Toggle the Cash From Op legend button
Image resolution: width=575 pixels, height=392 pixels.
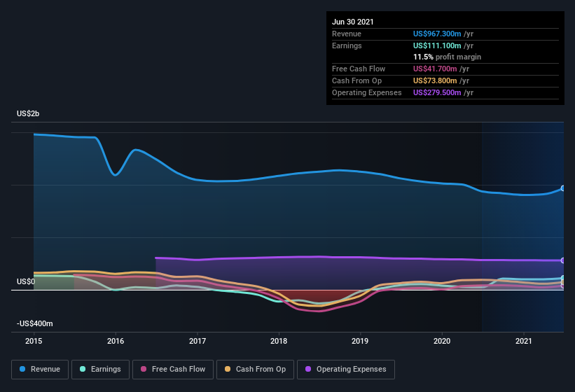(x=255, y=370)
